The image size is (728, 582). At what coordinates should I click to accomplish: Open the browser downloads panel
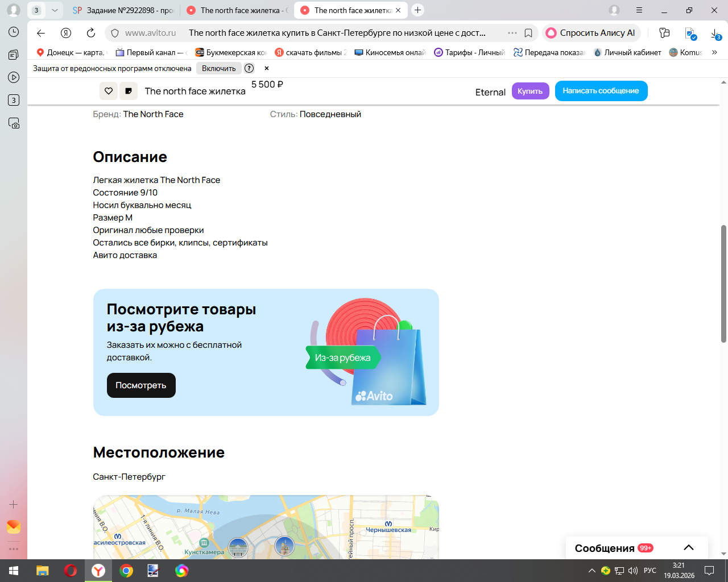716,34
